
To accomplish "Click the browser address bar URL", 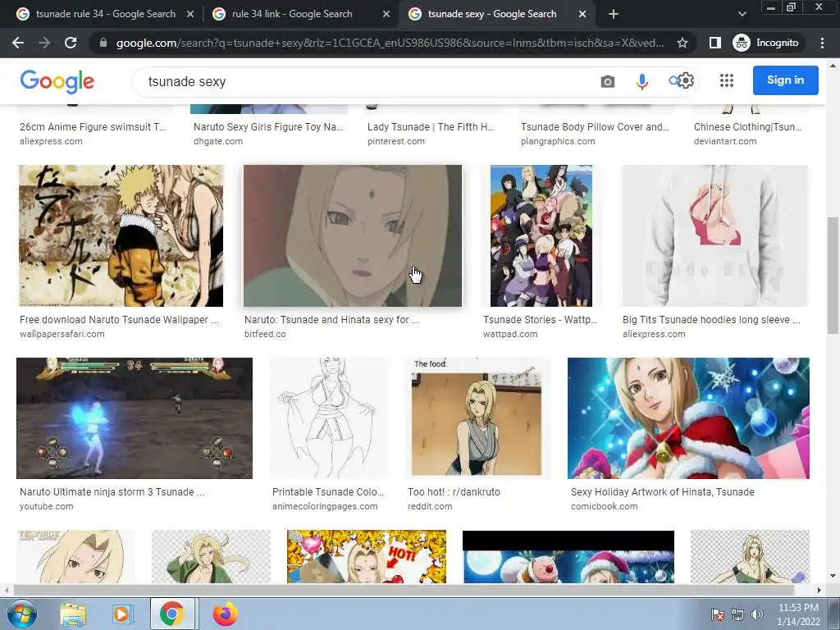I will tap(390, 43).
